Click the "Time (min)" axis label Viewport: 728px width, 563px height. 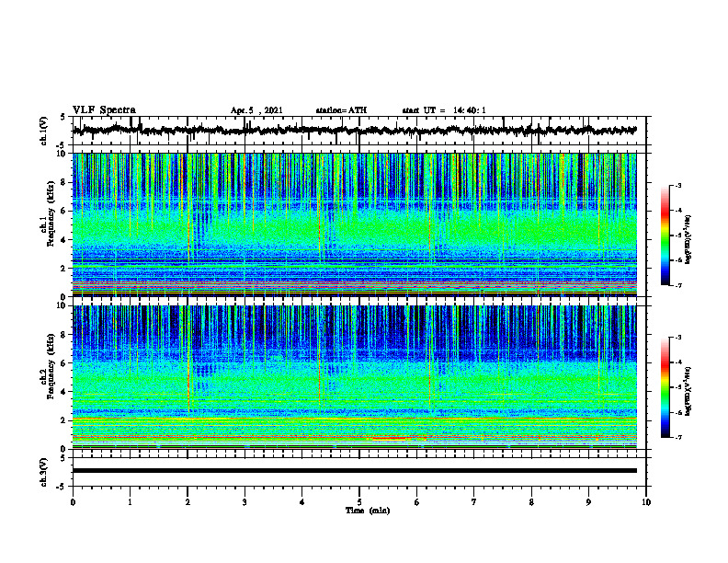coord(368,511)
